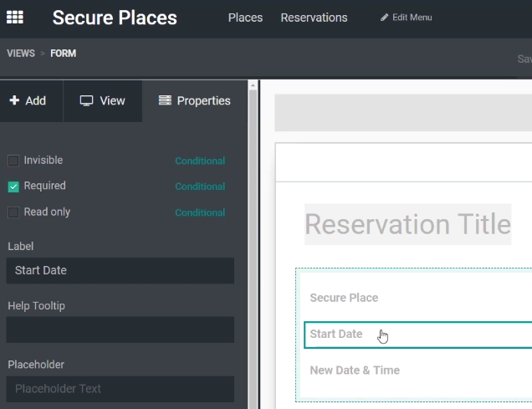Click the pencil icon beside Edit Menu
Screen dimensions: 532x409
coord(384,18)
